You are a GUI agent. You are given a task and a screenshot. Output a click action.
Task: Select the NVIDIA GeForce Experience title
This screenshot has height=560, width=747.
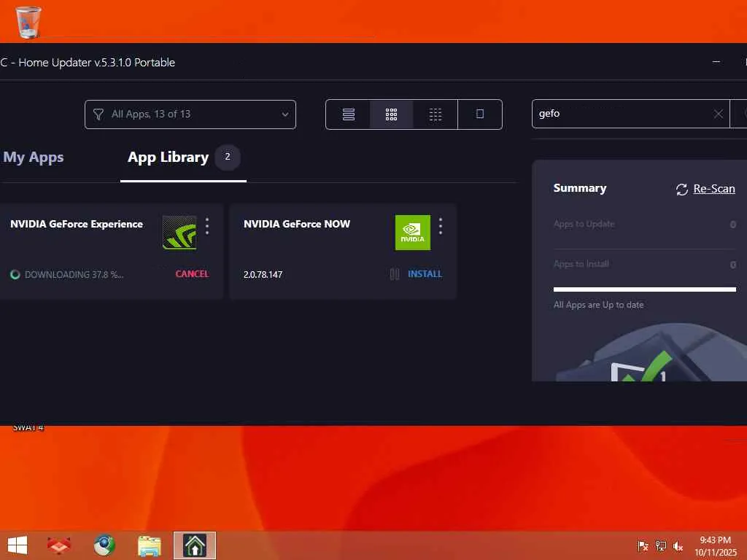pyautogui.click(x=77, y=224)
